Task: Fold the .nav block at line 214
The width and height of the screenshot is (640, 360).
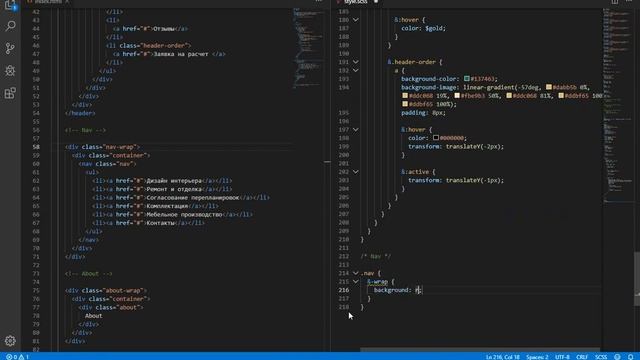Action: [356, 273]
